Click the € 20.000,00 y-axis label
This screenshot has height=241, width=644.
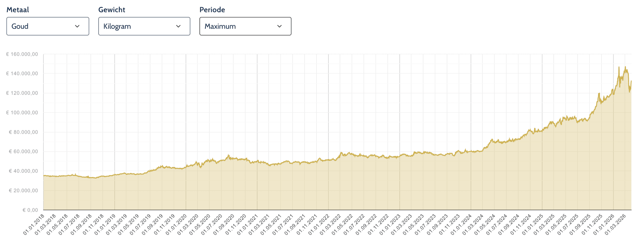[23, 190]
